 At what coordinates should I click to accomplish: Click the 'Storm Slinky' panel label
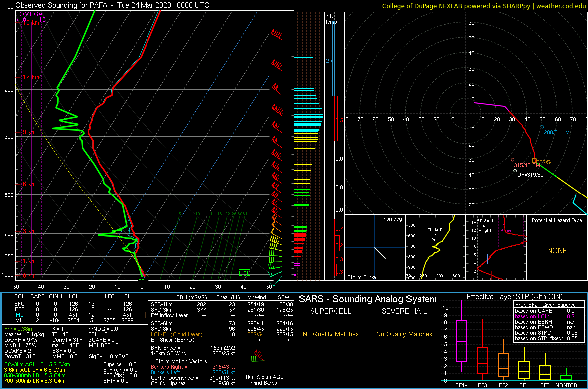pyautogui.click(x=362, y=277)
